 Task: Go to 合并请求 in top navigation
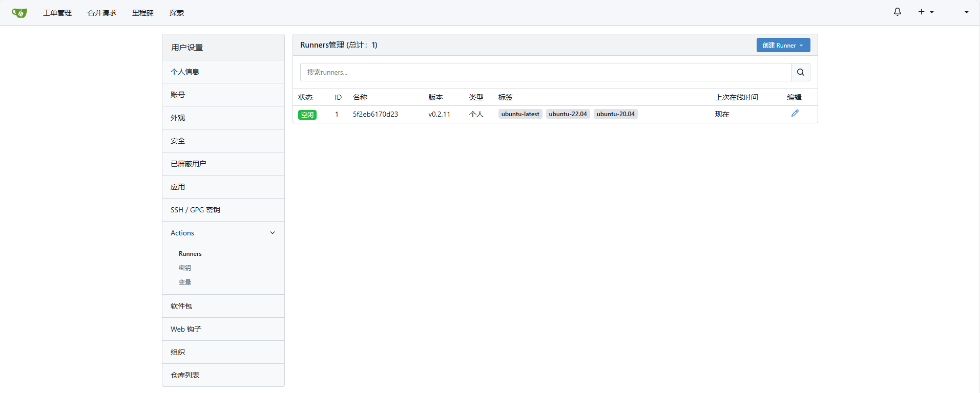[x=102, y=13]
